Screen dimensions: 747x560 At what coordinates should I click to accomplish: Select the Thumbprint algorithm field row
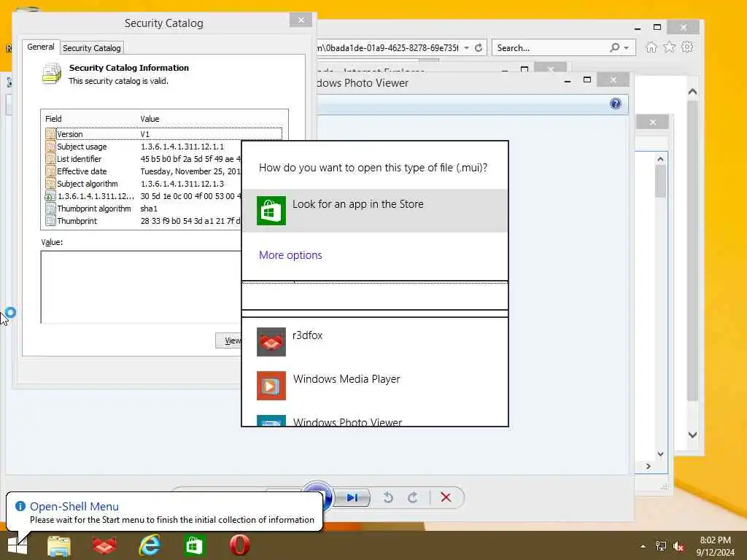(143, 209)
